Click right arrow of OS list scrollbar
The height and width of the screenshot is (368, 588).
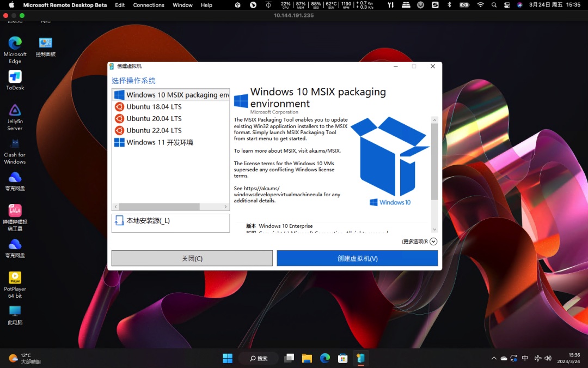coord(225,207)
